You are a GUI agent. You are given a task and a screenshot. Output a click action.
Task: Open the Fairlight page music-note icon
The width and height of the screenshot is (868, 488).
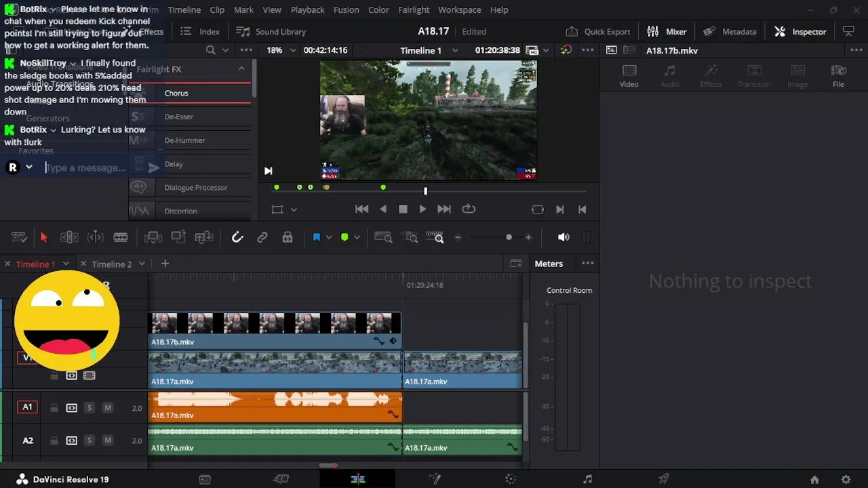click(587, 479)
